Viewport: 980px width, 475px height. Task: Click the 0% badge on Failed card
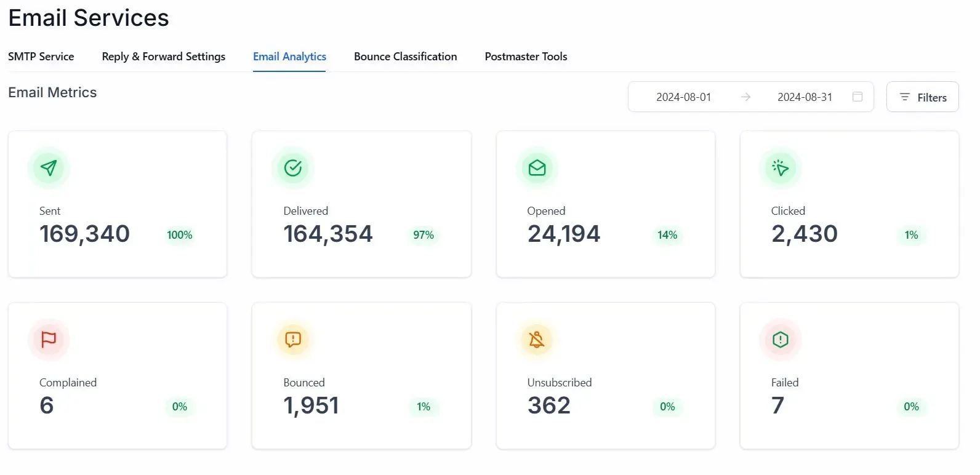(x=912, y=407)
